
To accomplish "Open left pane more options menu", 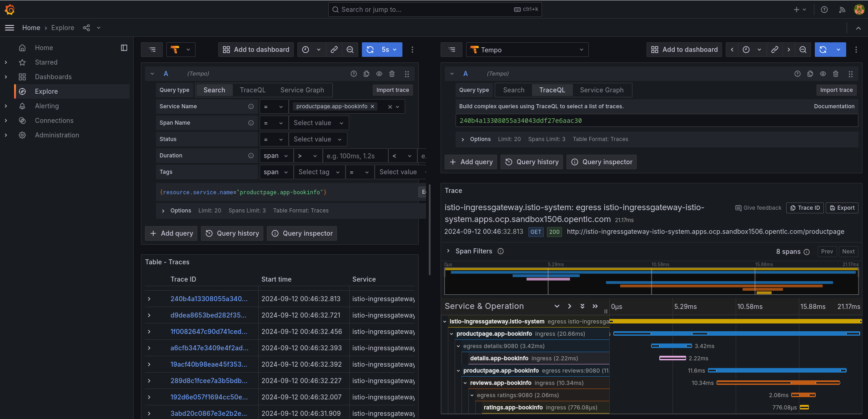I will point(412,50).
